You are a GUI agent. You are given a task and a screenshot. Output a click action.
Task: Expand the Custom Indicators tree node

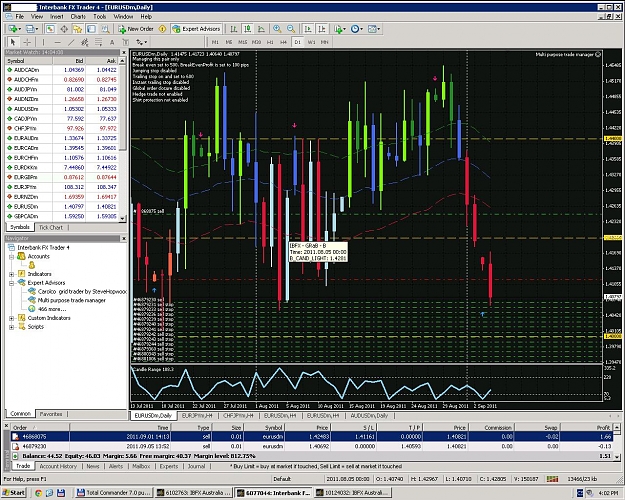12,318
